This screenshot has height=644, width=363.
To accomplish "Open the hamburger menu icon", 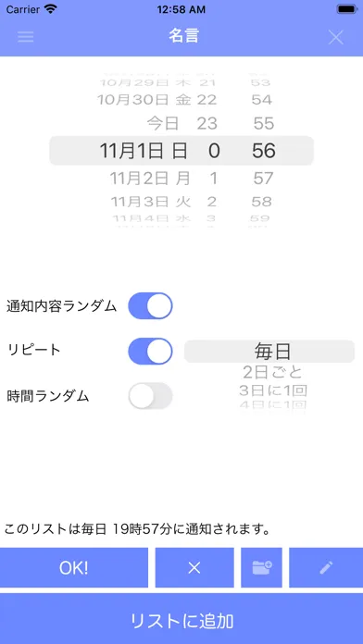I will [x=26, y=37].
